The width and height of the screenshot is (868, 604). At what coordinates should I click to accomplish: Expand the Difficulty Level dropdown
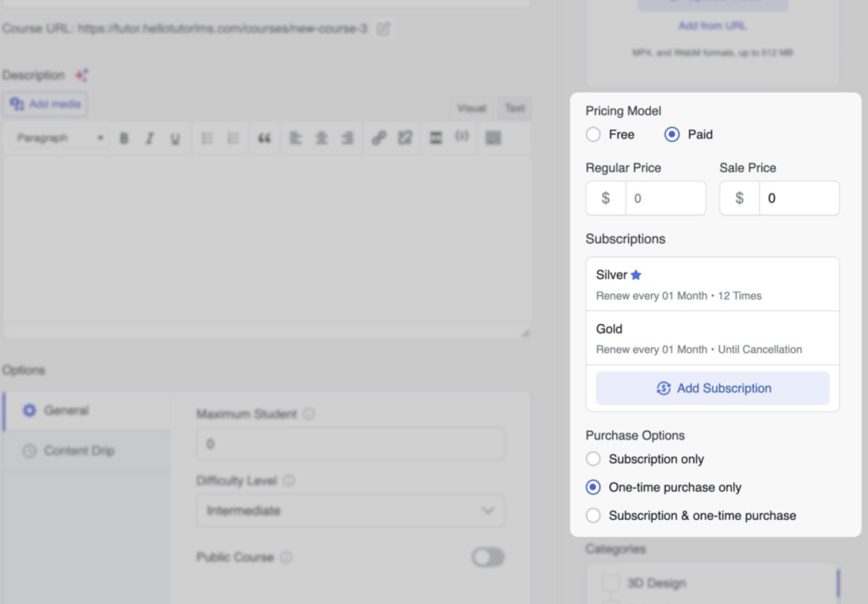tap(350, 511)
